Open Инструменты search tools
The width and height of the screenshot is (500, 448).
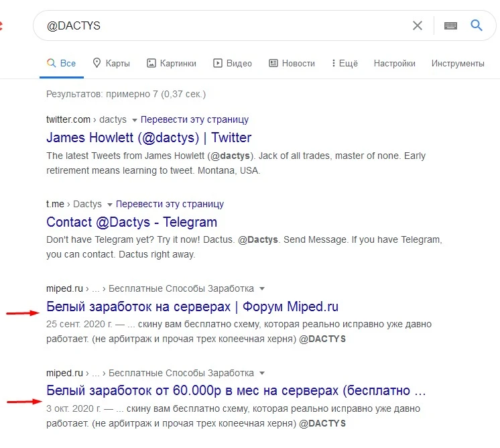point(458,63)
